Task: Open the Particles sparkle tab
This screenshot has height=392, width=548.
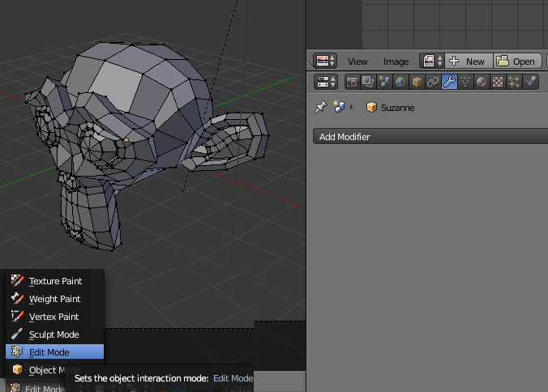Action: (x=514, y=82)
